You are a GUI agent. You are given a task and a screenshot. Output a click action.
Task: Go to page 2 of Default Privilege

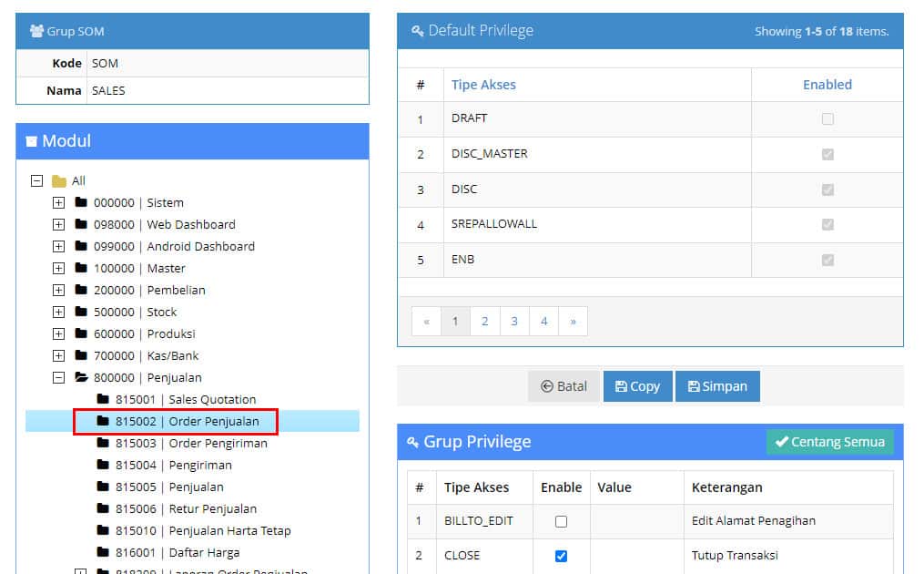[x=485, y=321]
